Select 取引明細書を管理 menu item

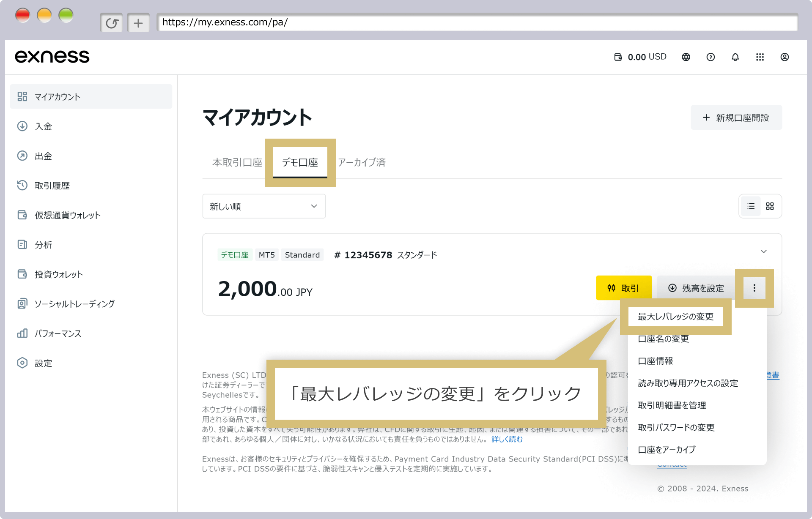click(672, 405)
